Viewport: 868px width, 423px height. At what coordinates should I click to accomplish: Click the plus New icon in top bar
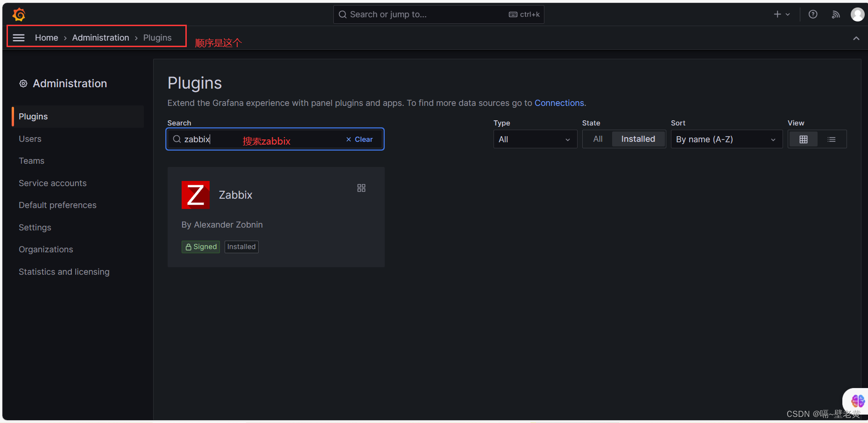click(x=777, y=14)
